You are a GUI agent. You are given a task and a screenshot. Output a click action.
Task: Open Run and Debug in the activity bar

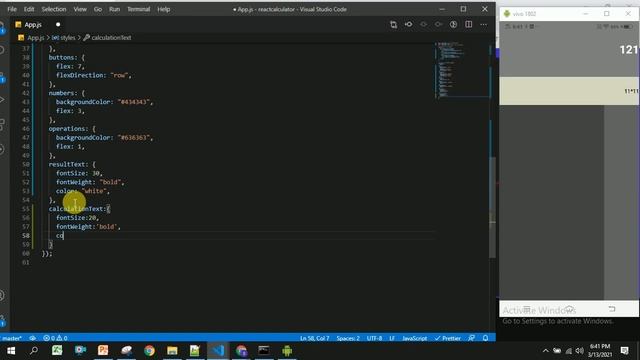[x=2, y=100]
